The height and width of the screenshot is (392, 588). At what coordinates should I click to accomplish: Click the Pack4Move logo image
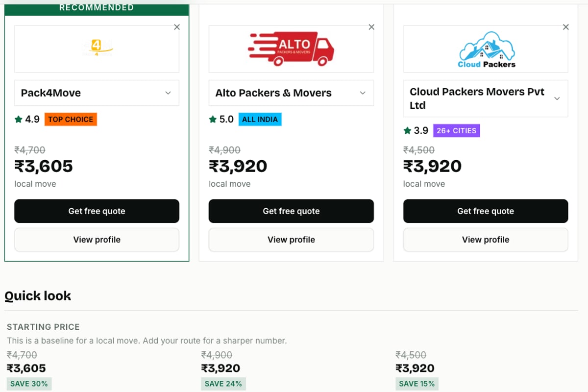[97, 49]
